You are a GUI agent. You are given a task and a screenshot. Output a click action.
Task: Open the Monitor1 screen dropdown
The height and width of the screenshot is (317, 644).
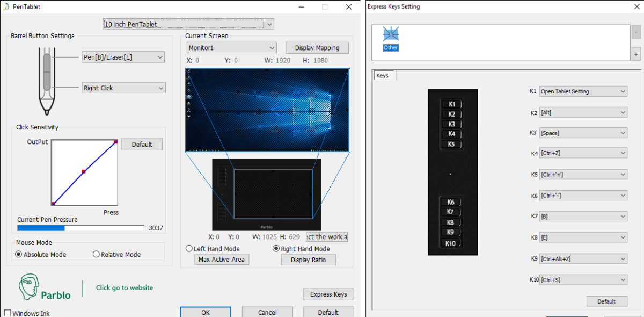click(x=231, y=48)
